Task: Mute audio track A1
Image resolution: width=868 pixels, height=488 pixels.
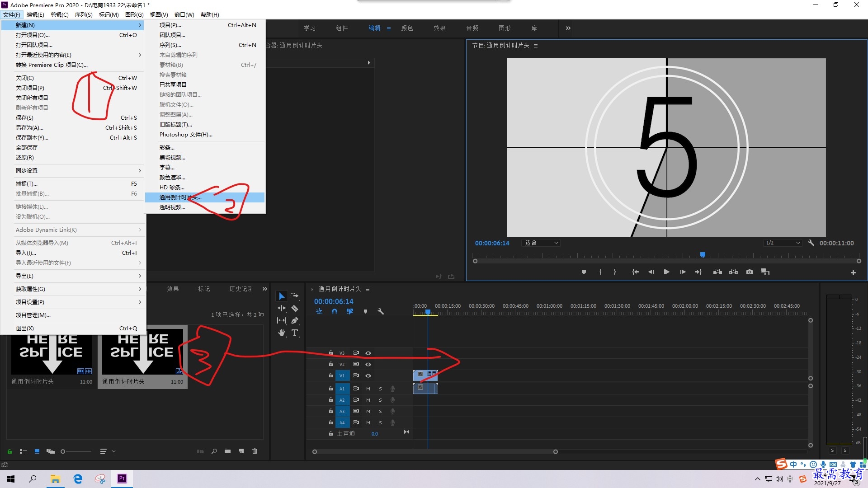Action: coord(368,389)
